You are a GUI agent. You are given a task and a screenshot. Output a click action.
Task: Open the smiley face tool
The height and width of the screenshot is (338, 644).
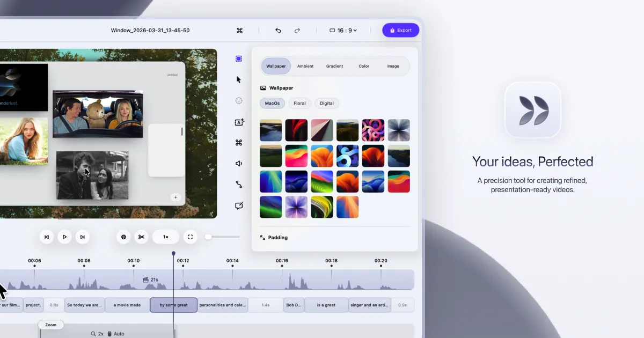pos(239,100)
